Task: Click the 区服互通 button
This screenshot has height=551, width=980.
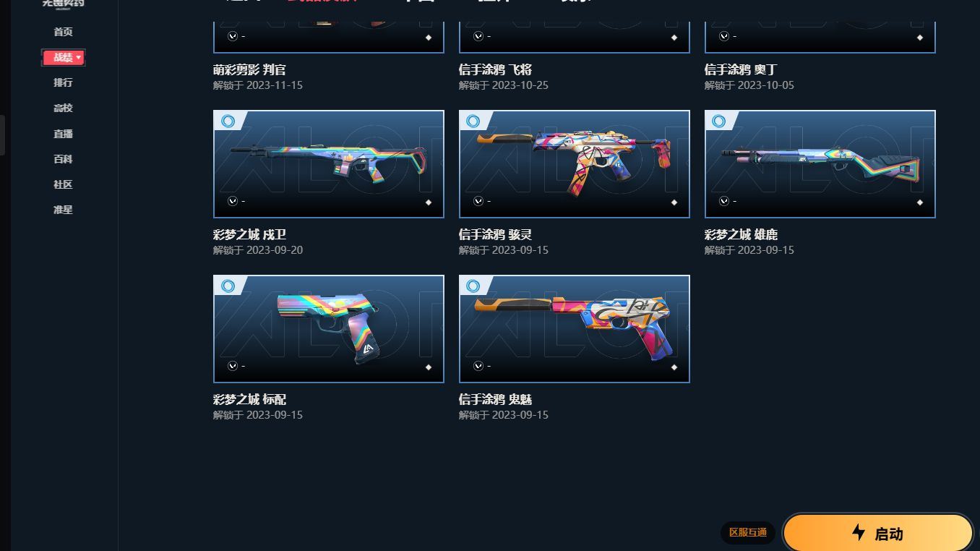Action: point(748,533)
